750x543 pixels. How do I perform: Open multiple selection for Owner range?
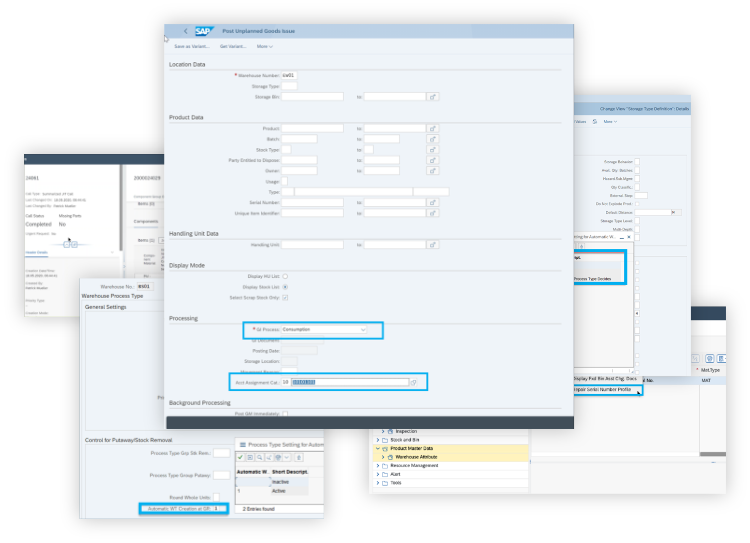click(x=432, y=171)
